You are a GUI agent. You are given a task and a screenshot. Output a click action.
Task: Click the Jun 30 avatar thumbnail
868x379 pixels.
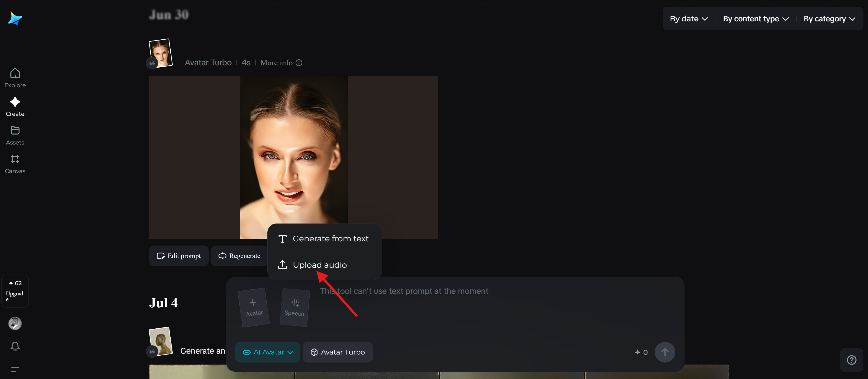coord(160,53)
